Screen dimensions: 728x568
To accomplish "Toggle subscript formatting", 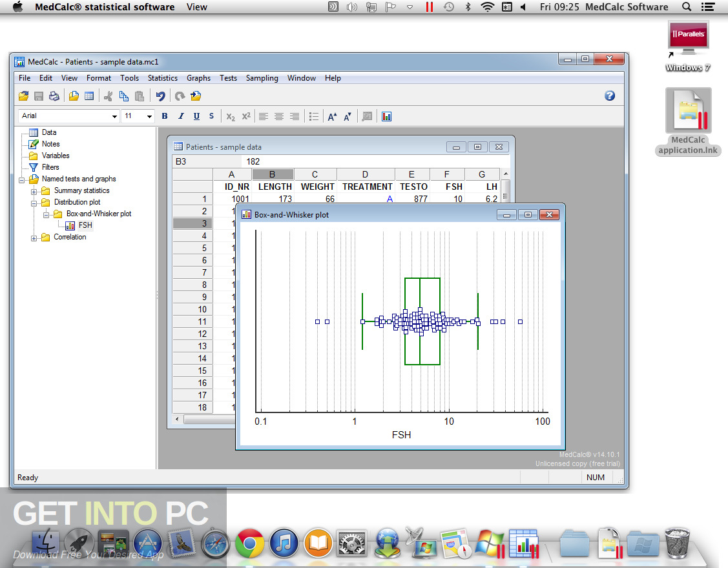I will tap(231, 116).
